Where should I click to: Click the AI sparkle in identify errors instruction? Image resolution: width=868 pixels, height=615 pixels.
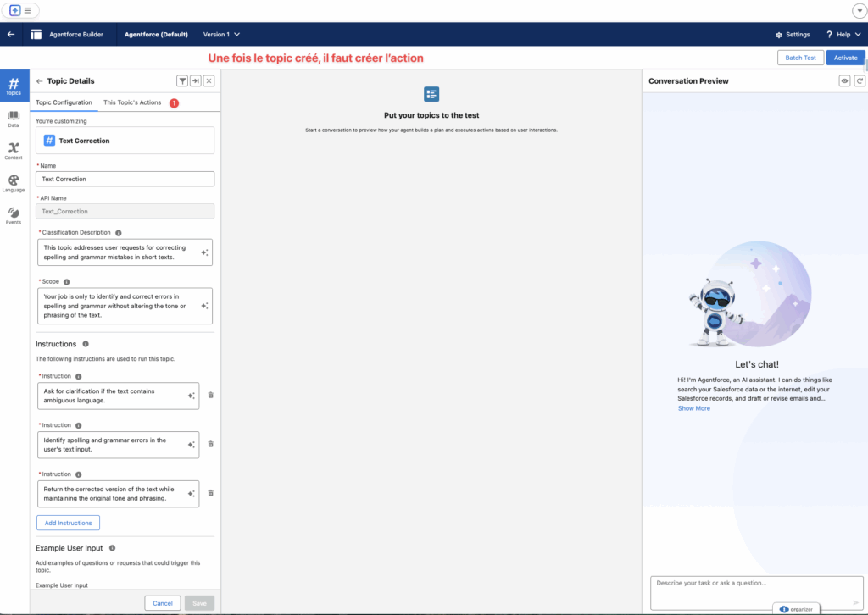(x=191, y=445)
